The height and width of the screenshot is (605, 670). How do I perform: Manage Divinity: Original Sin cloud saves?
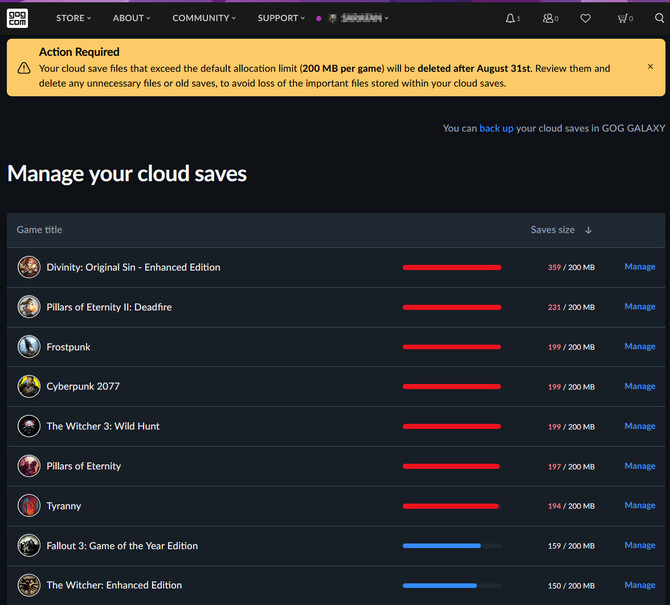[640, 267]
